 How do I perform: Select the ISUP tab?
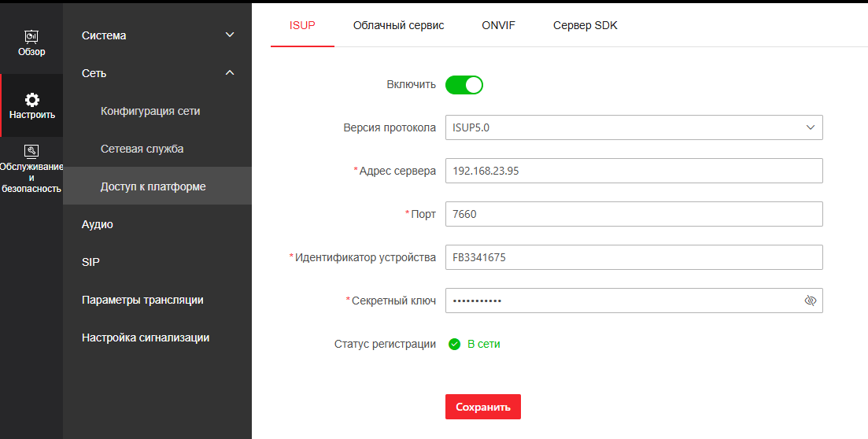point(302,25)
